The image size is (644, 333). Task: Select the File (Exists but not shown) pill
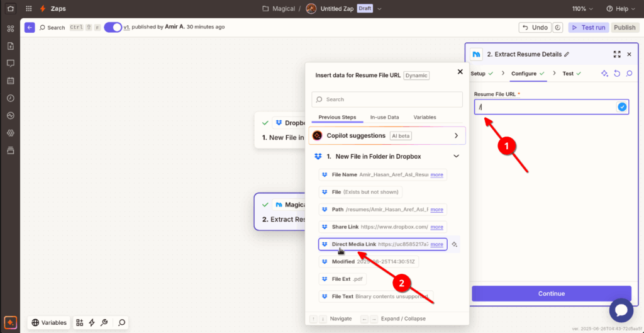tap(360, 192)
